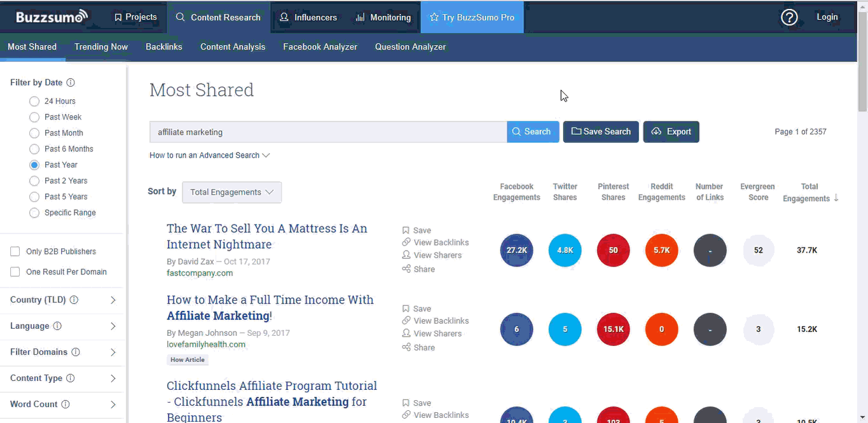Viewport: 868px width, 423px height.
Task: View Backlinks for the mattress article
Action: [x=436, y=242]
